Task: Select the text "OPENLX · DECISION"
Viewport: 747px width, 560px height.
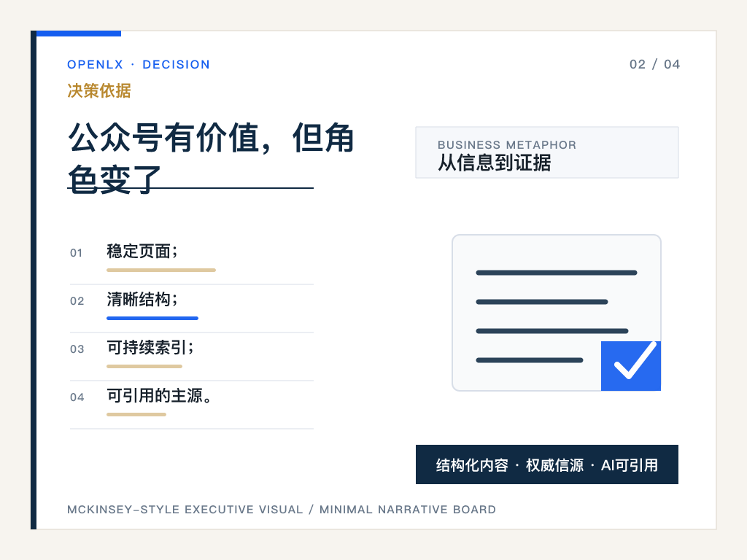Action: pos(138,64)
